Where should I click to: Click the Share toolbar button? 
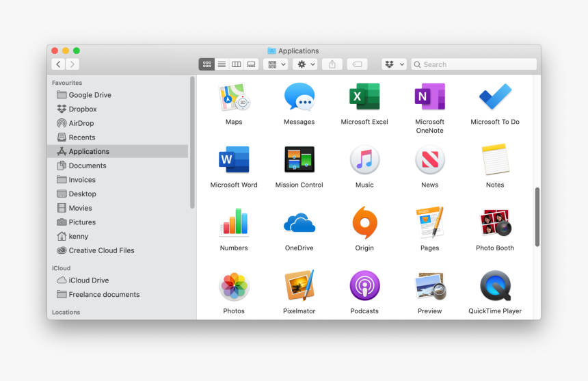(x=332, y=64)
